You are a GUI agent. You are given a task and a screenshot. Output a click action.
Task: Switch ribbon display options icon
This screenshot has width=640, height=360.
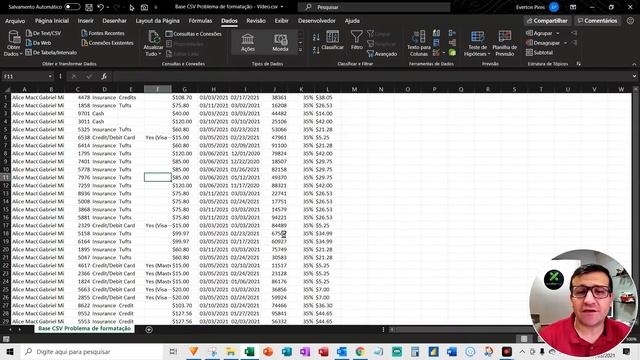point(573,7)
